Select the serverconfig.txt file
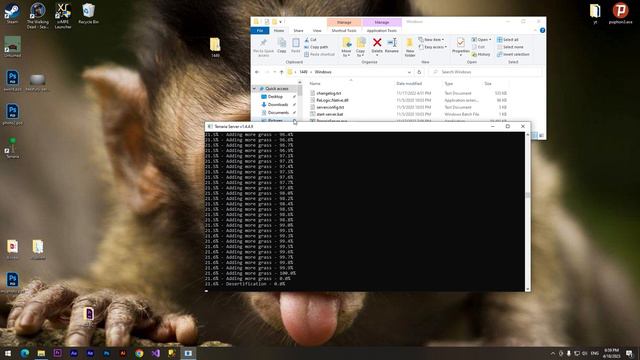This screenshot has width=640, height=360. (x=330, y=107)
